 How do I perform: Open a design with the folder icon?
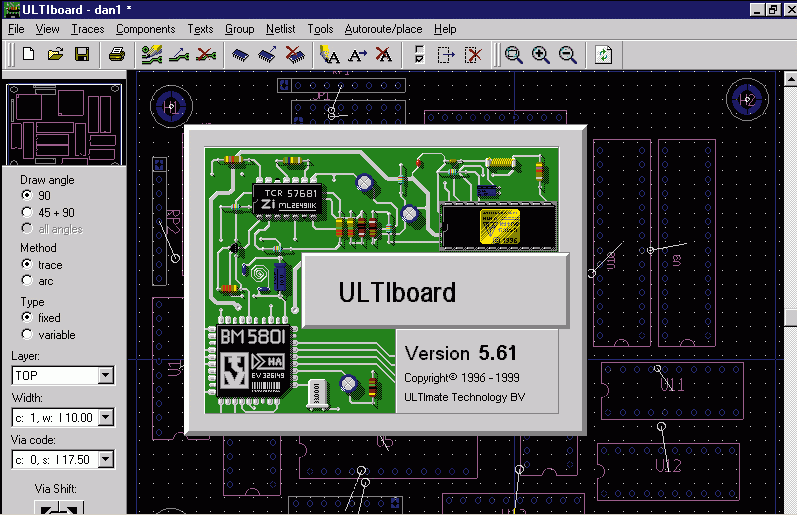point(55,54)
